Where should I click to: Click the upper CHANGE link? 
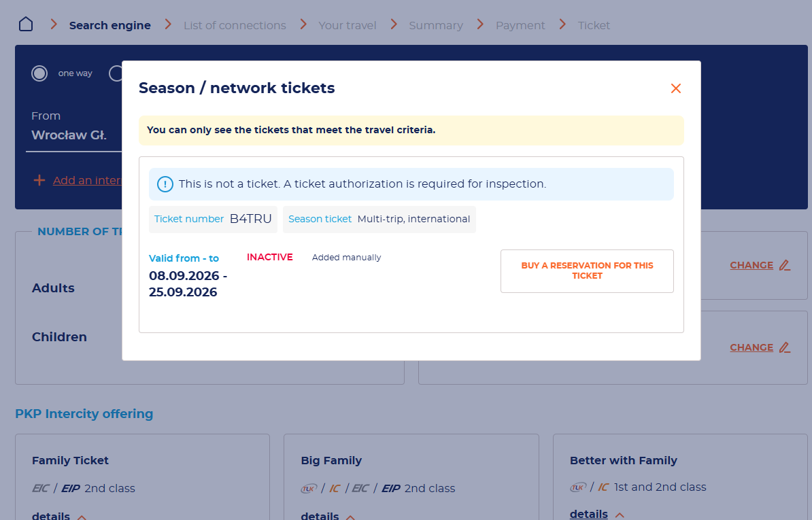(x=751, y=265)
